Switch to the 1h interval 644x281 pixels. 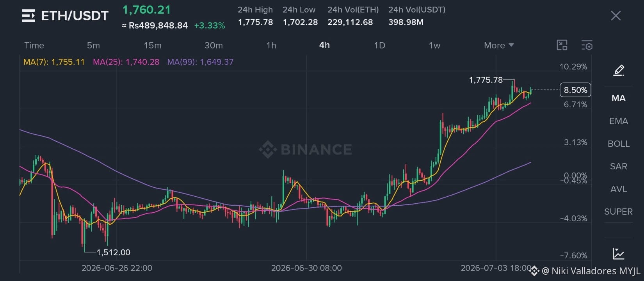(271, 45)
